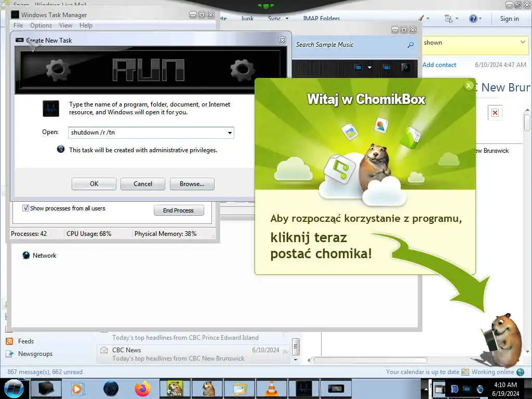Click the 'Processes: 42' status text

pyautogui.click(x=29, y=234)
